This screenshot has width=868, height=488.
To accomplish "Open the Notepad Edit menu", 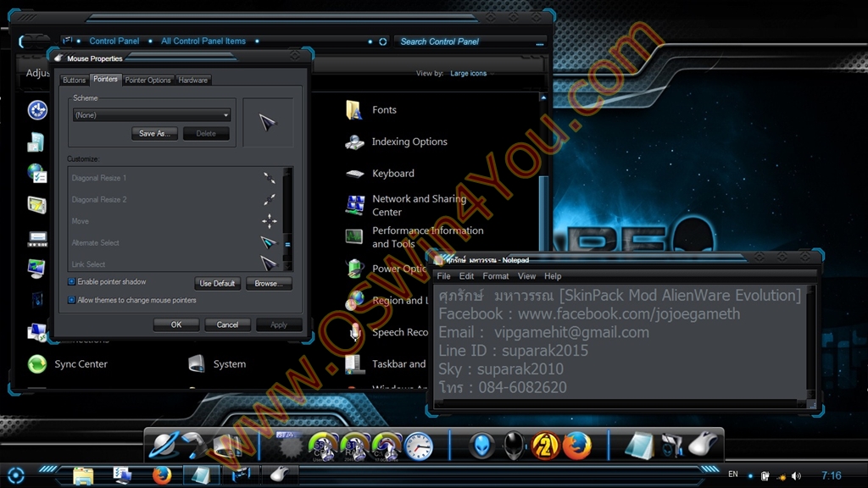I will (467, 276).
